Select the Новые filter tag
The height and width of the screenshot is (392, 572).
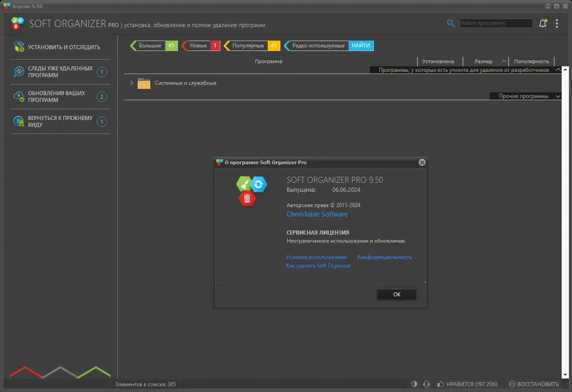click(x=201, y=46)
